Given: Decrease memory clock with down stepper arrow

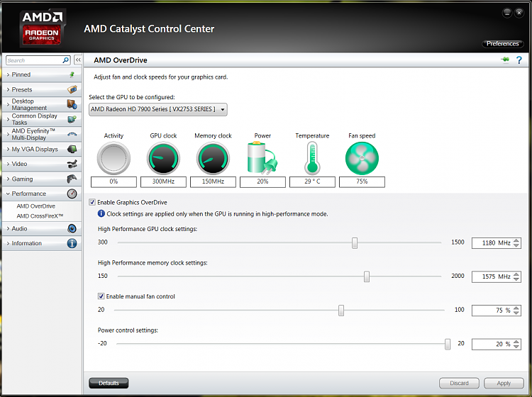Looking at the screenshot, I should click(x=516, y=279).
